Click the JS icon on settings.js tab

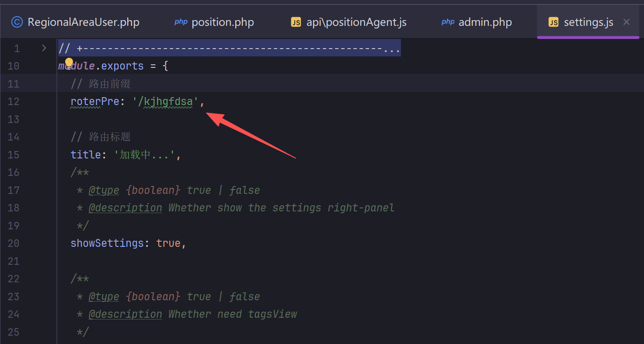point(553,22)
